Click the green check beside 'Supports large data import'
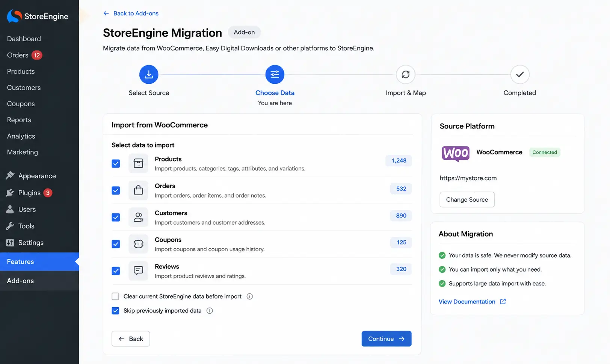 (x=442, y=284)
